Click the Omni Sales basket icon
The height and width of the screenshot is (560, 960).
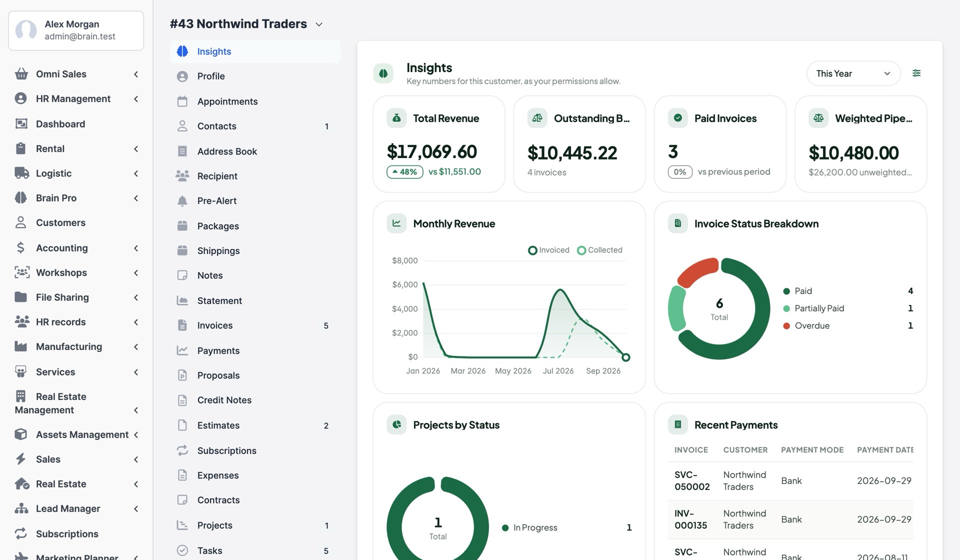click(21, 74)
